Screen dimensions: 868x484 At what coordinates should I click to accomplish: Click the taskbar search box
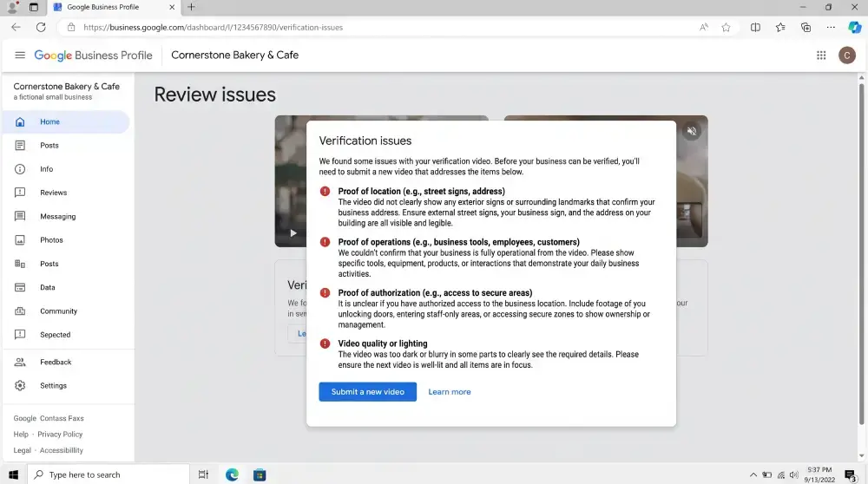(x=108, y=474)
